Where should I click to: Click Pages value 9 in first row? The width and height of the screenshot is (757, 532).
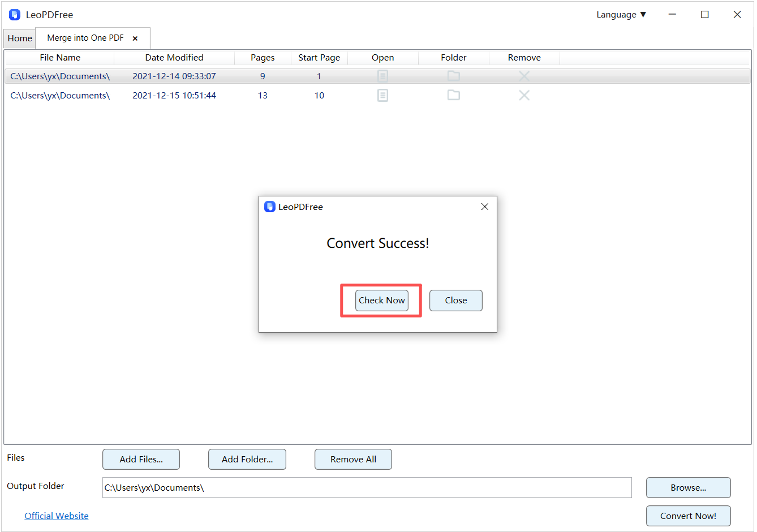point(263,76)
